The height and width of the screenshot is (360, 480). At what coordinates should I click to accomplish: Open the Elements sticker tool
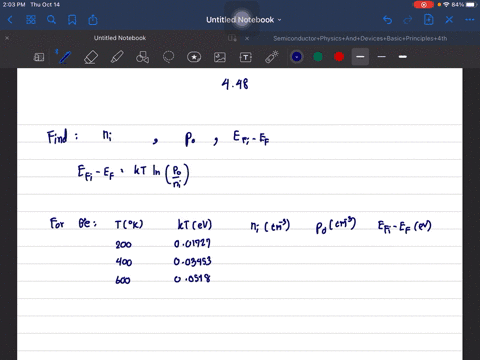click(194, 57)
